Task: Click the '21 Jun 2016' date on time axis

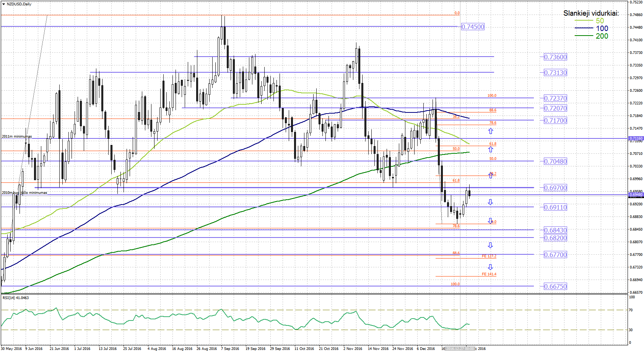Action: click(59, 349)
